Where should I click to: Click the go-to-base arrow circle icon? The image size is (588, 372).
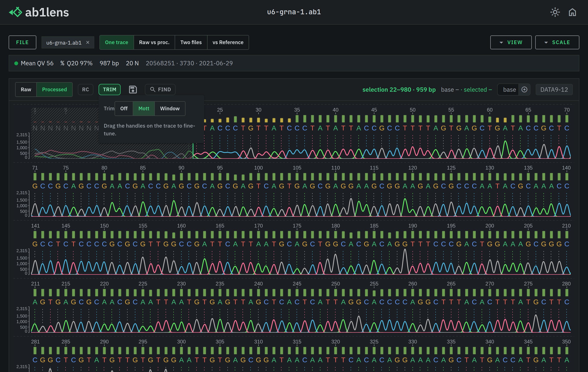[x=524, y=90]
